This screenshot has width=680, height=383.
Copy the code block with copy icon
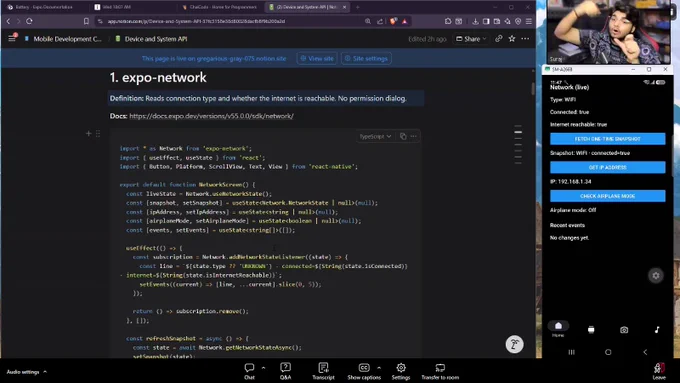[x=403, y=136]
